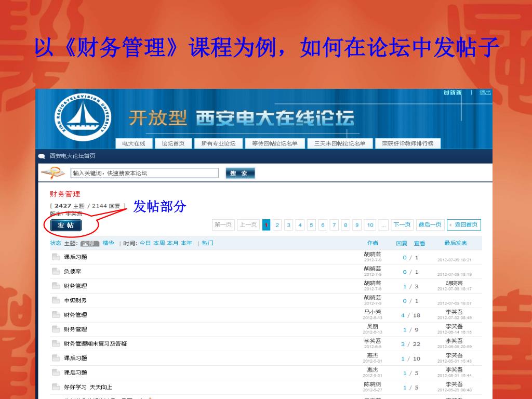532x399 pixels.
Task: Open the 财务管理期末复习及答疑 thread
Action: (x=96, y=344)
